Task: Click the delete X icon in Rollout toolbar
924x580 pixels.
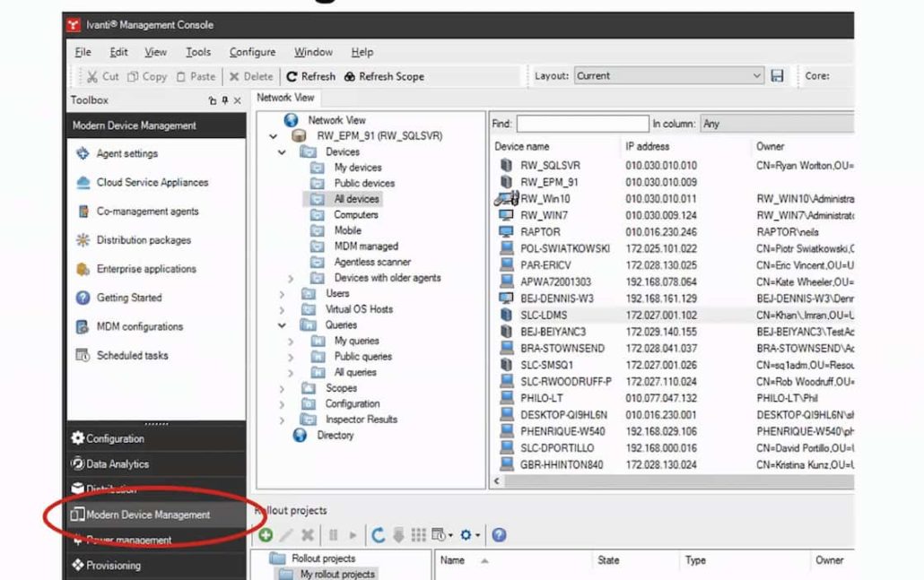Action: (307, 534)
